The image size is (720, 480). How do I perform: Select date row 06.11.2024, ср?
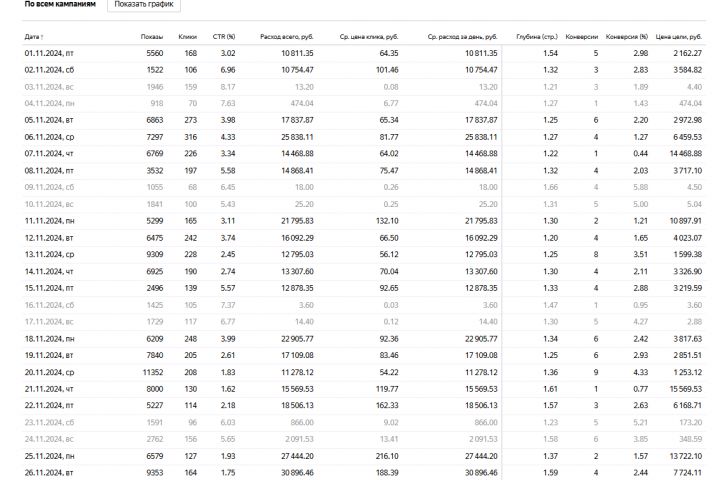click(49, 137)
